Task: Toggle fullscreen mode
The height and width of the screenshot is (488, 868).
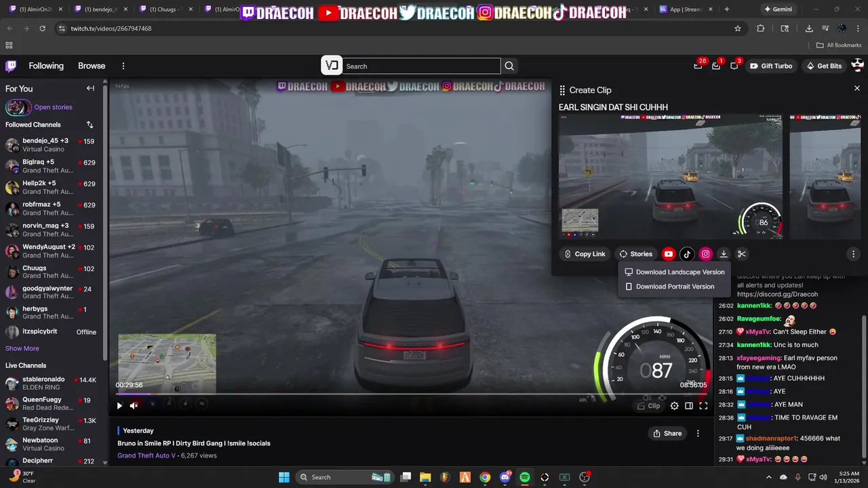Action: pos(703,406)
